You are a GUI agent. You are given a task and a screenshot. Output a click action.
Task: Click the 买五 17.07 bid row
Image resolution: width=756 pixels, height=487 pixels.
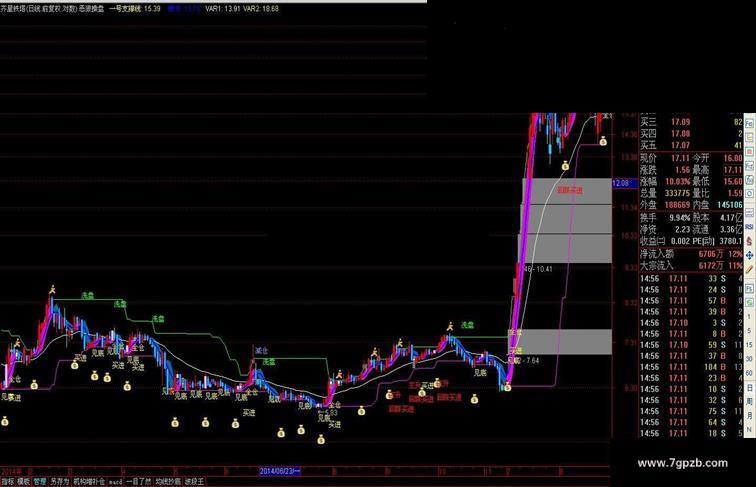coord(691,145)
